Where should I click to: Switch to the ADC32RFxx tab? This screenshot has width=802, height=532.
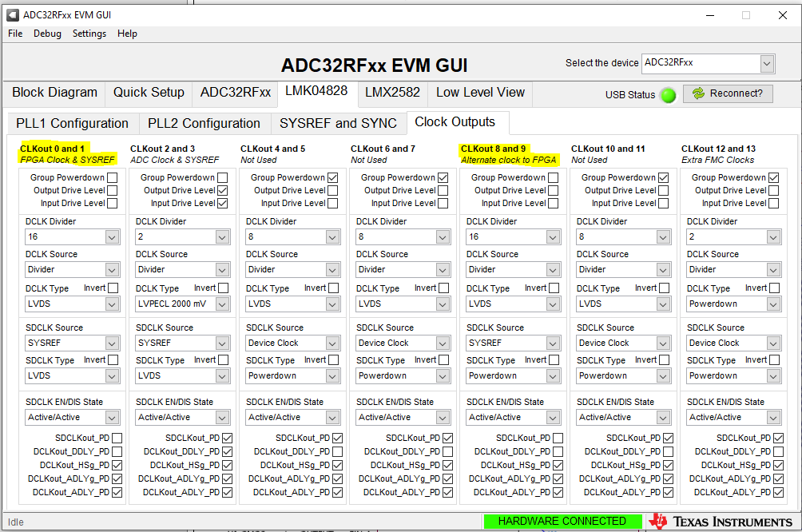(x=236, y=93)
